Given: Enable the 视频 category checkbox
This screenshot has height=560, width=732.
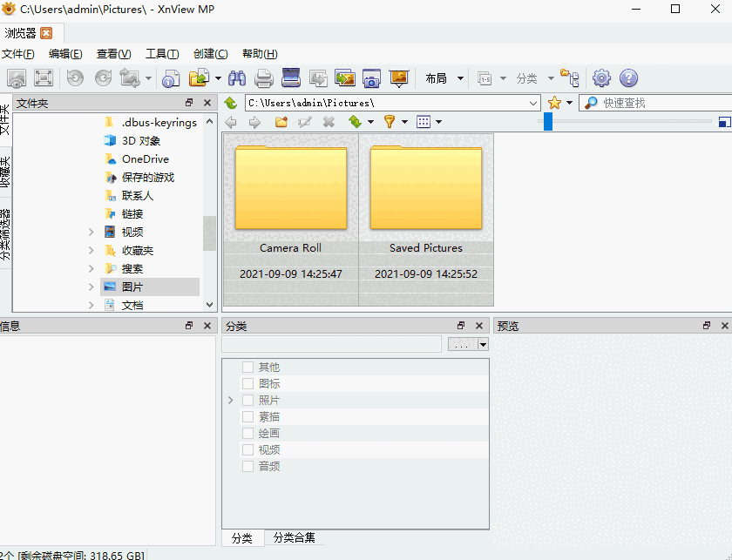Looking at the screenshot, I should 247,449.
